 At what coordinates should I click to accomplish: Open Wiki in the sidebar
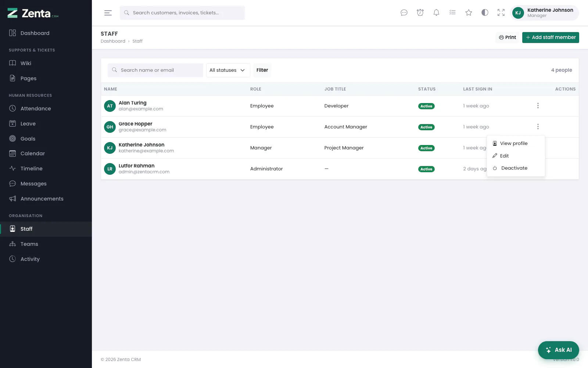46,63
